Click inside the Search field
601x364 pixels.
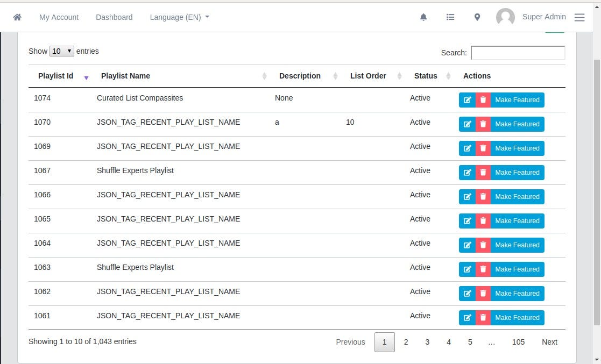pyautogui.click(x=517, y=53)
